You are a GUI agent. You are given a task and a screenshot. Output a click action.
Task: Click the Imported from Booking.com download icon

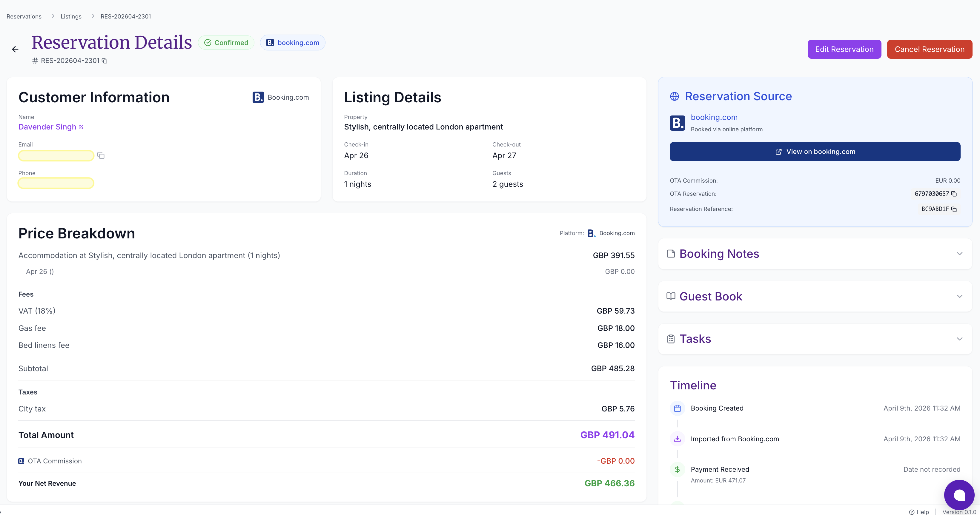click(678, 439)
